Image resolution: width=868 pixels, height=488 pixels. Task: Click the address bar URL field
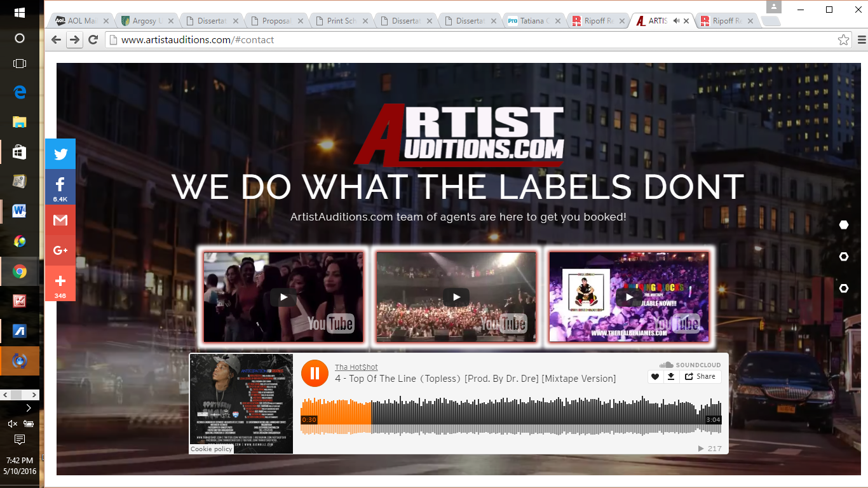[470, 40]
